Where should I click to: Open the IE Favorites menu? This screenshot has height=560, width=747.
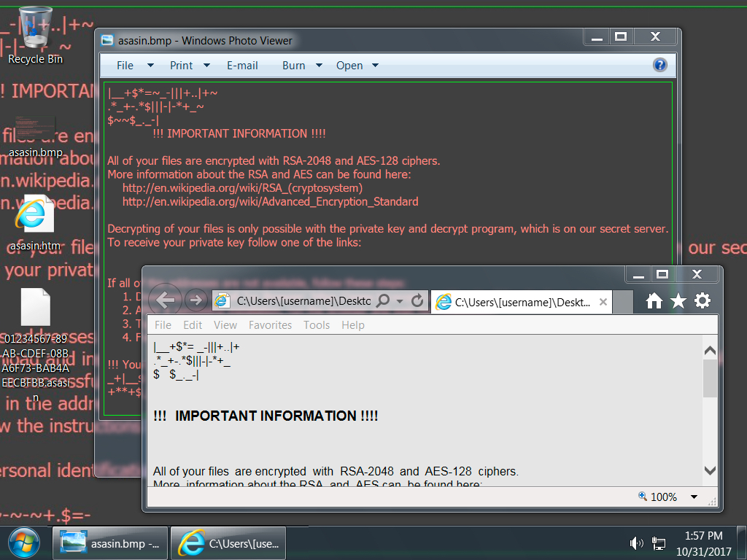click(270, 324)
